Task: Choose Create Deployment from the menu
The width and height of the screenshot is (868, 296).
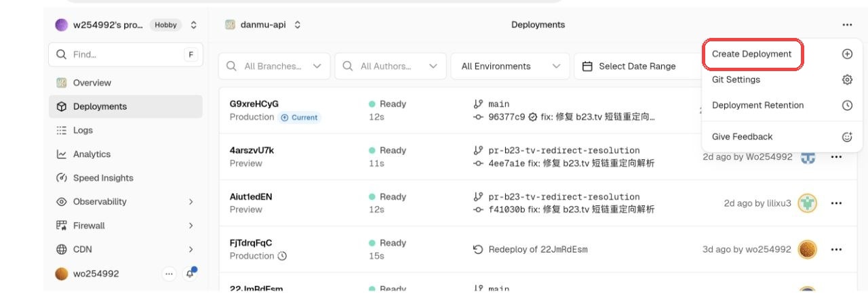Action: (782, 54)
